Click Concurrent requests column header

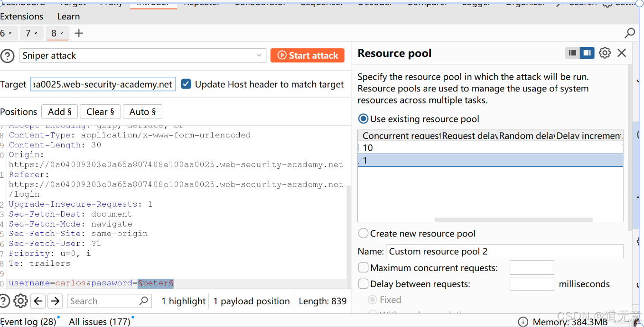click(x=401, y=136)
